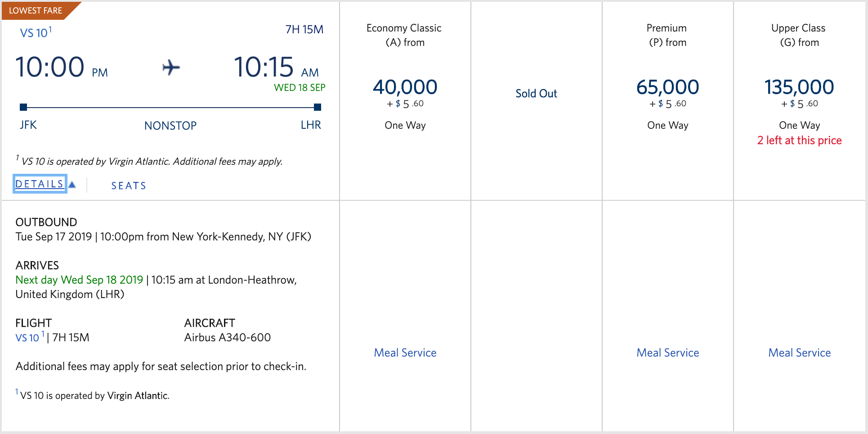Screen dimensions: 868x434
Task: Click VS 10 link in Flight details
Action: point(27,338)
